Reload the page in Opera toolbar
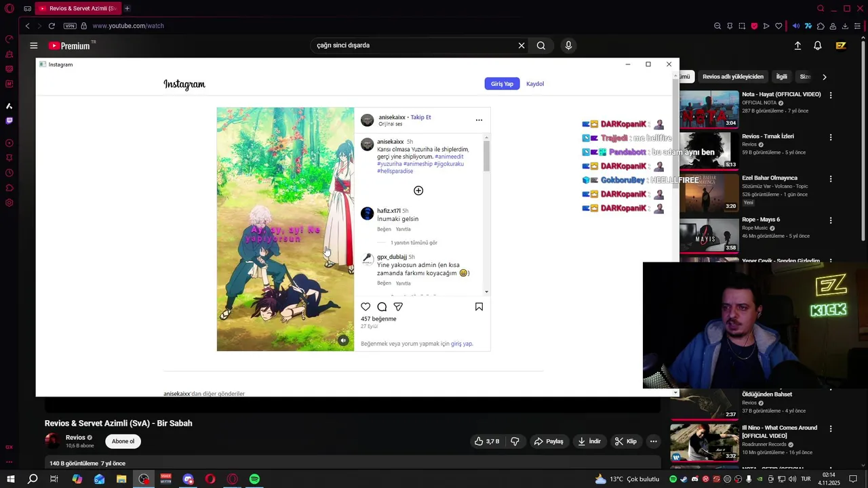 pyautogui.click(x=52, y=26)
